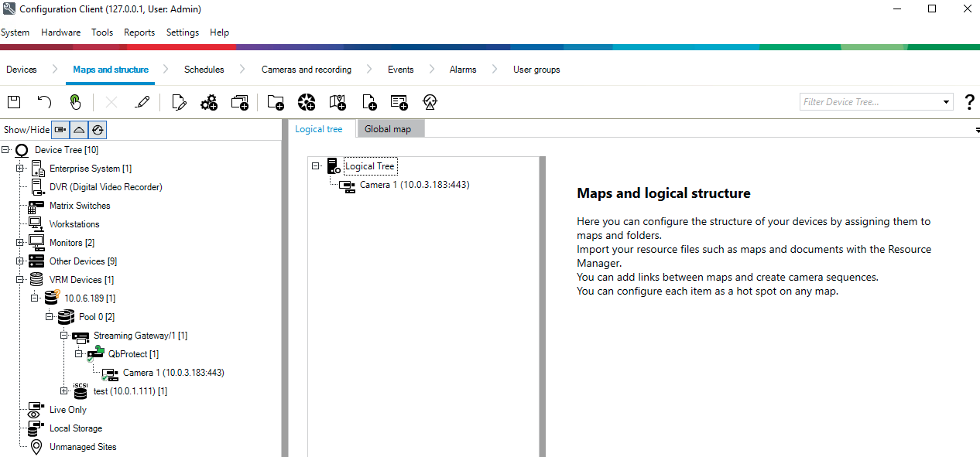Click the add document icon
This screenshot has width=980, height=457.
tap(368, 102)
